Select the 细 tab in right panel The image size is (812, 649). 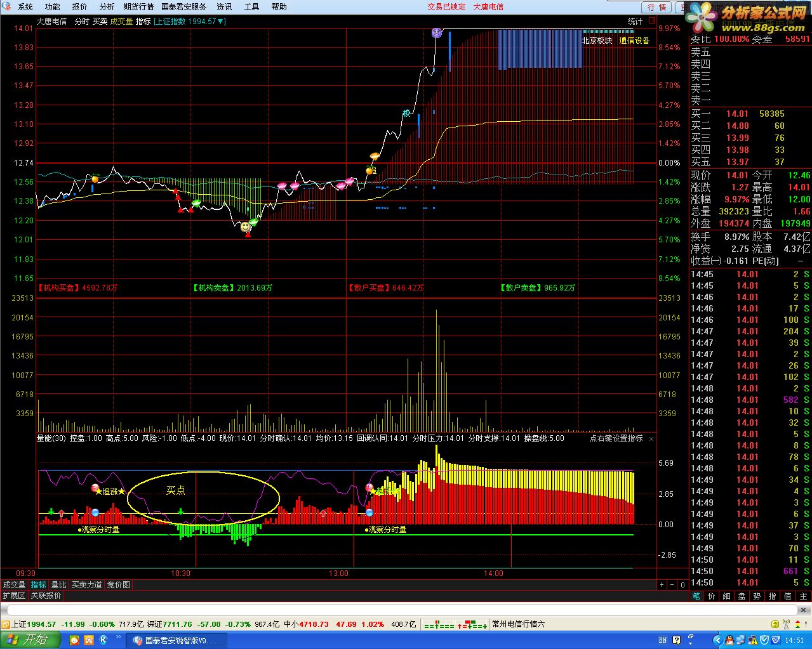click(726, 596)
